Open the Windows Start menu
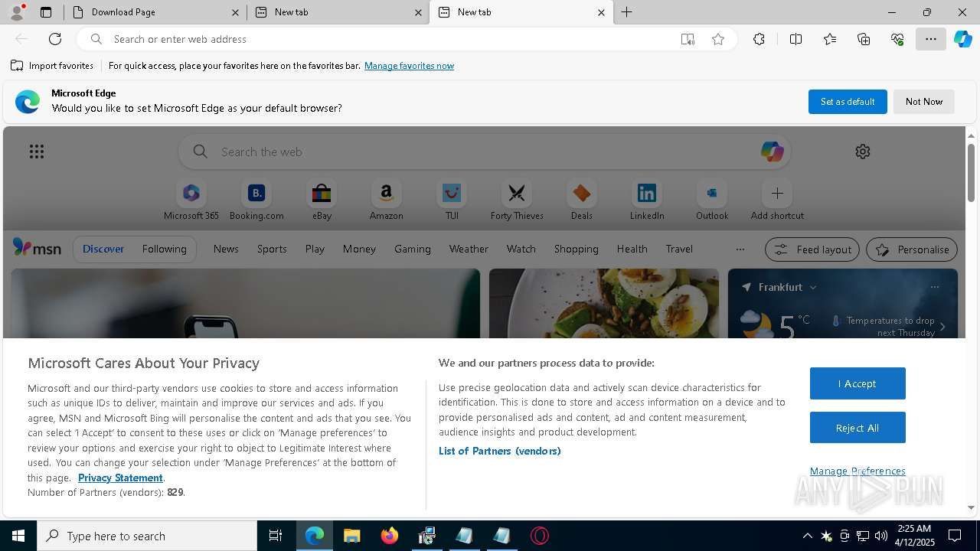This screenshot has width=980, height=551. pyautogui.click(x=18, y=536)
